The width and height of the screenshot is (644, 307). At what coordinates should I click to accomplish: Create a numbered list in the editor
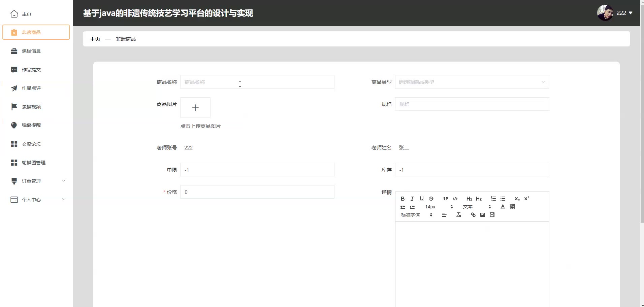[x=493, y=199]
